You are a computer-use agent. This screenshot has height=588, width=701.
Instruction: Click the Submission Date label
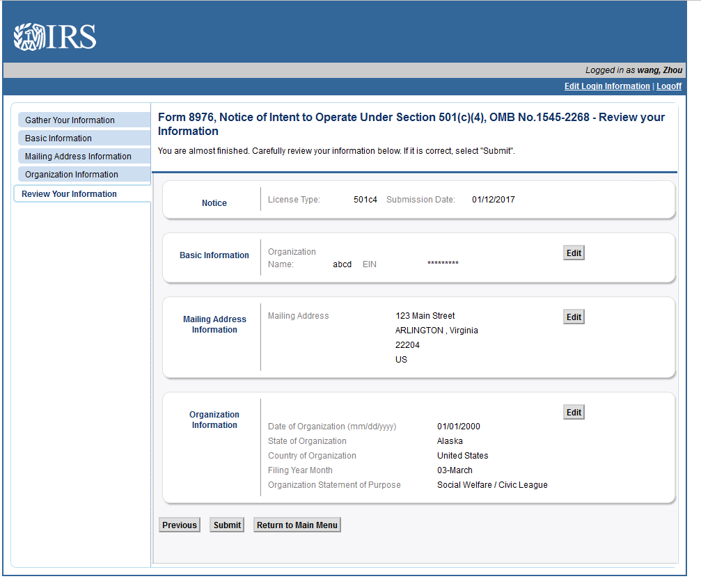pyautogui.click(x=420, y=200)
